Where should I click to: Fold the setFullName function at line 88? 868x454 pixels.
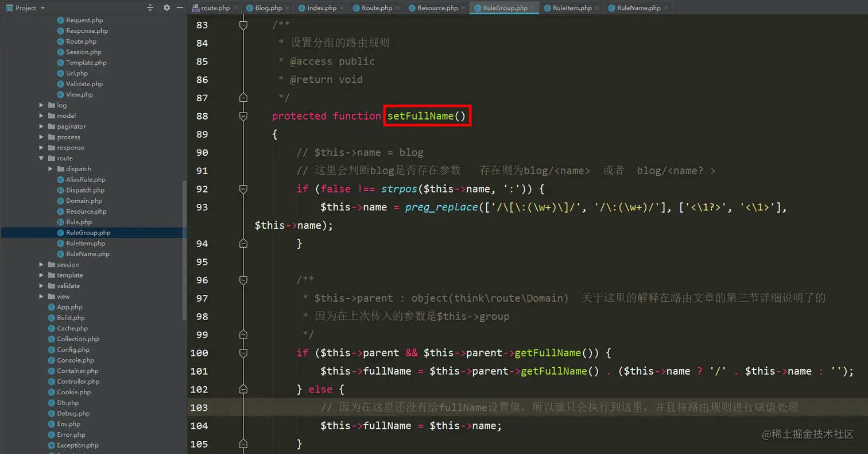pos(243,116)
